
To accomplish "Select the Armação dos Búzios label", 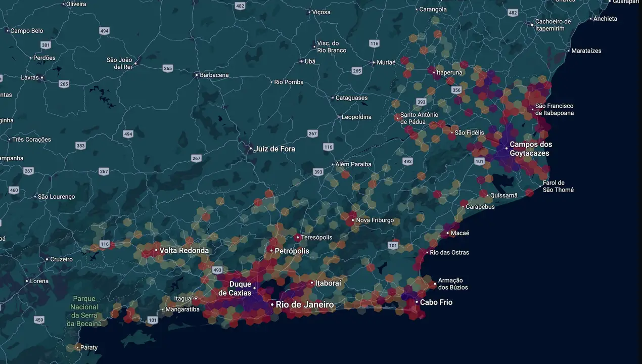I will tap(453, 284).
